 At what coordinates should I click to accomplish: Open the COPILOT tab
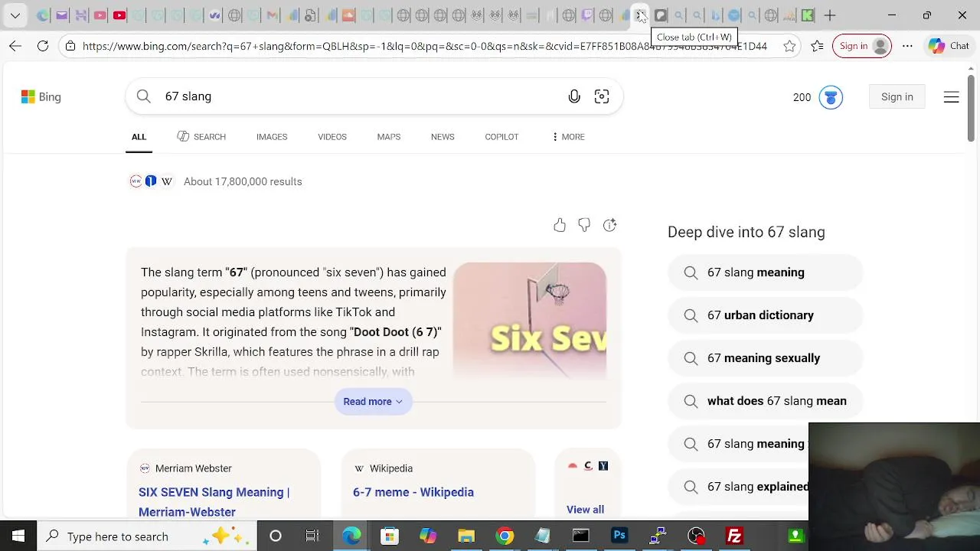coord(501,137)
